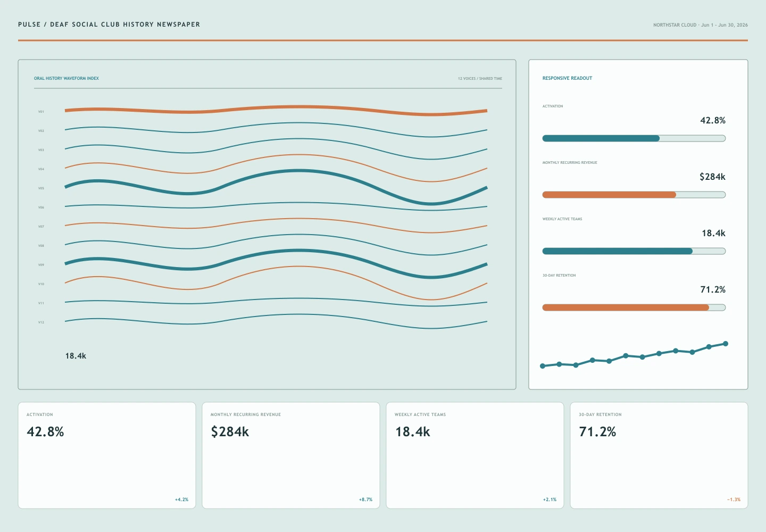Click the V12 waveform row label
Viewport: 766px width, 532px height.
[x=41, y=322]
